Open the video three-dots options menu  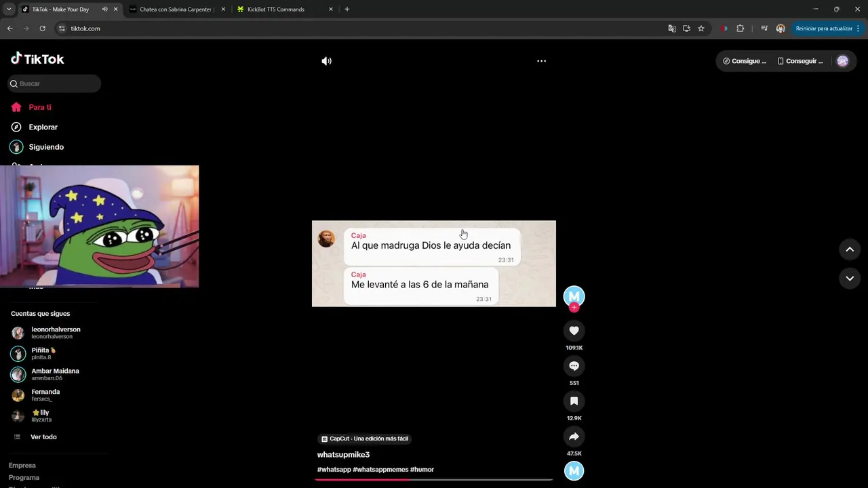[541, 61]
